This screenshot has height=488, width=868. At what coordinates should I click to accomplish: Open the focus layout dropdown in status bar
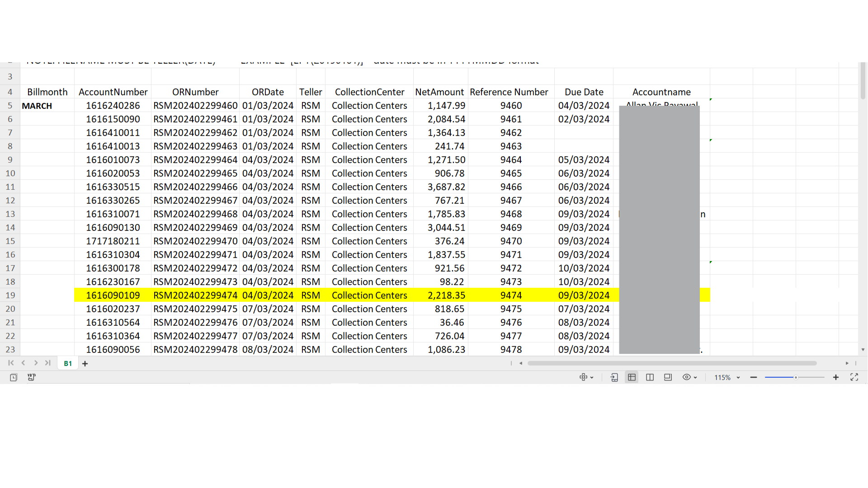click(x=586, y=377)
